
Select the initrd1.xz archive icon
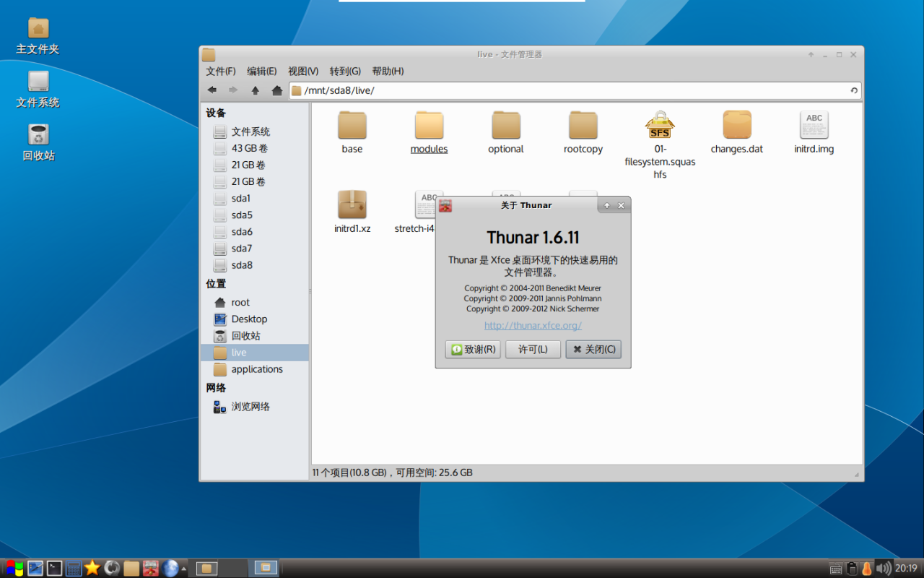(352, 205)
